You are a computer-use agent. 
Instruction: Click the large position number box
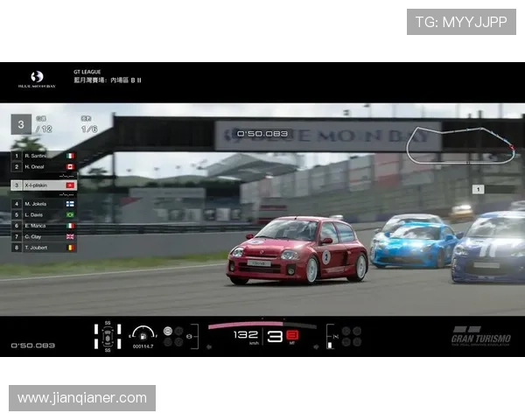[20, 123]
